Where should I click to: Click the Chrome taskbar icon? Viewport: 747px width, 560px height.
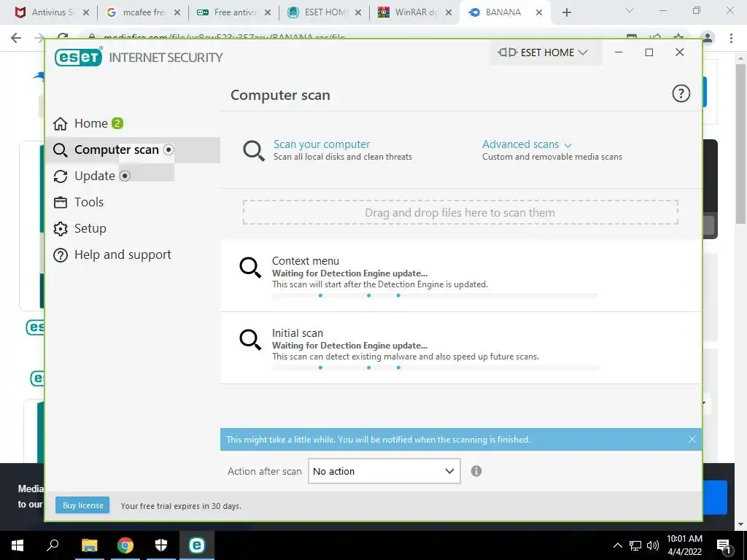pyautogui.click(x=125, y=545)
